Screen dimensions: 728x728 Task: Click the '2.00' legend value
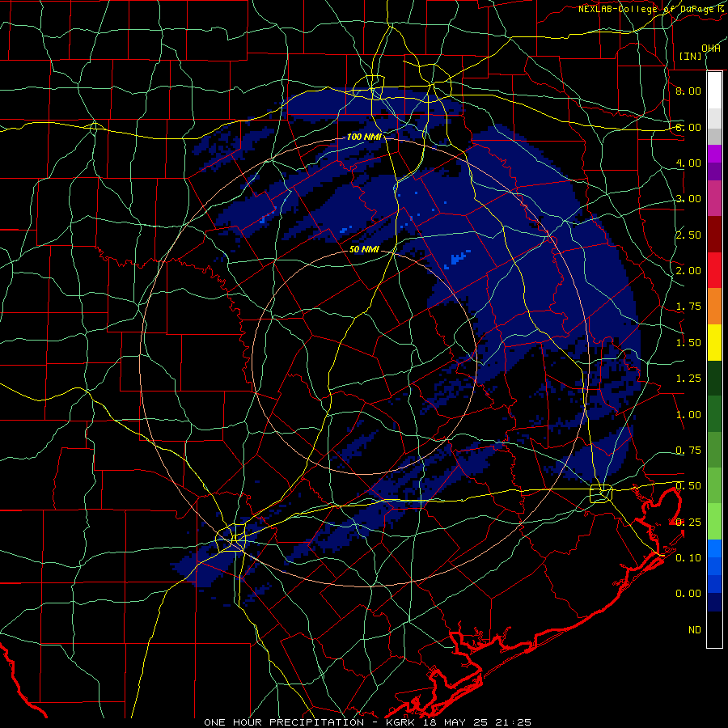[x=688, y=271]
